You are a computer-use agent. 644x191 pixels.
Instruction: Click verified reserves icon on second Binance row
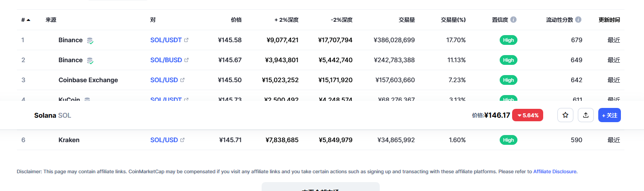90,60
